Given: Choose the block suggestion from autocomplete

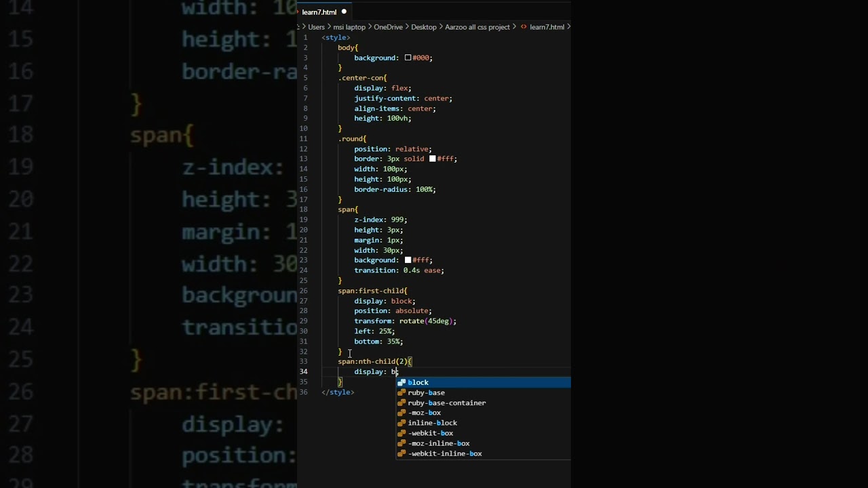Looking at the screenshot, I should pyautogui.click(x=484, y=382).
